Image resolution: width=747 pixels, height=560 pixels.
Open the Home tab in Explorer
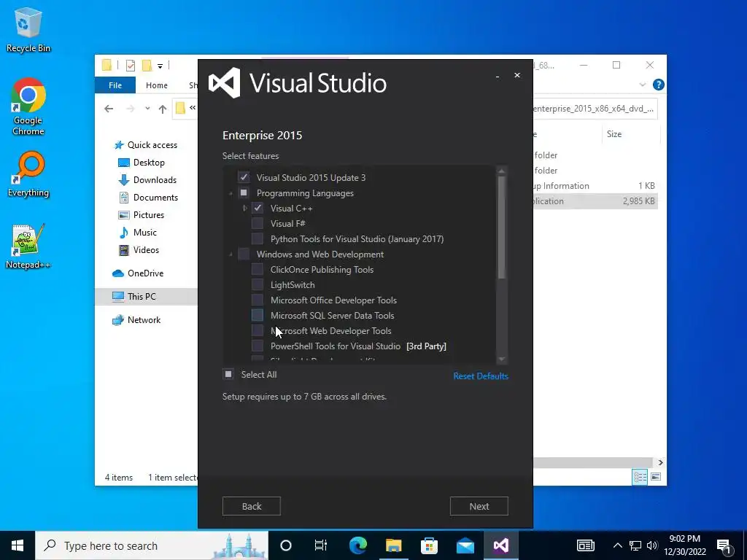157,85
